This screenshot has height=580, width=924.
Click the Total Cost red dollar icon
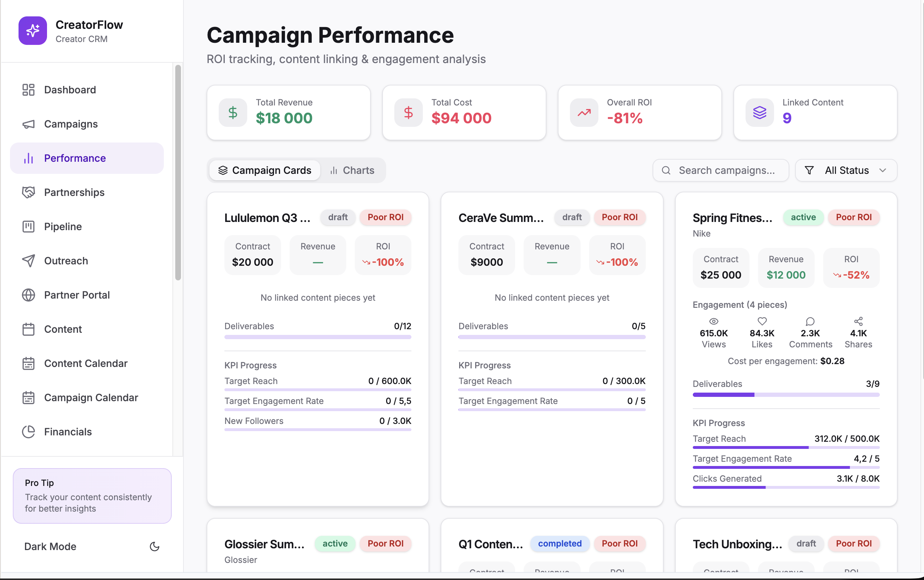(409, 112)
